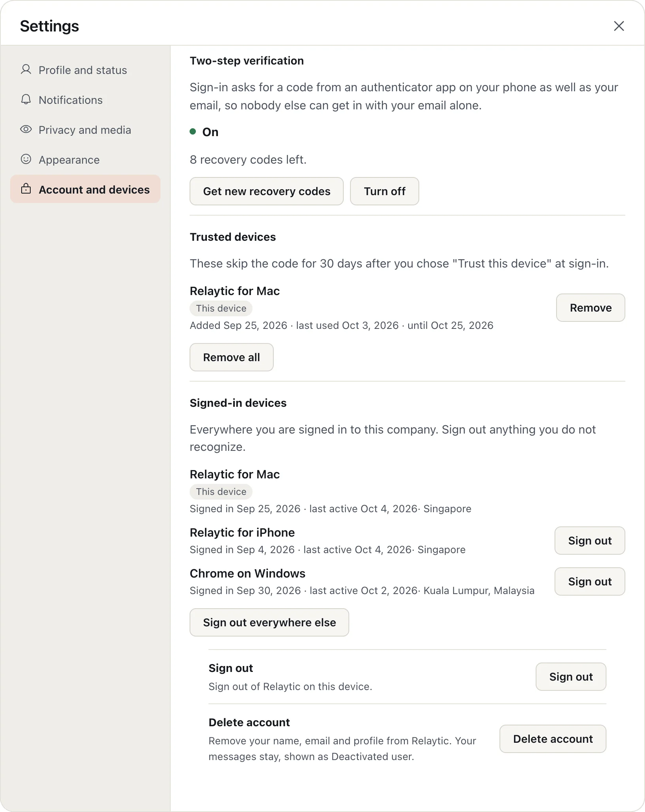Click the person icon beside Profile and status
Screen dimensions: 645x812
click(x=26, y=70)
